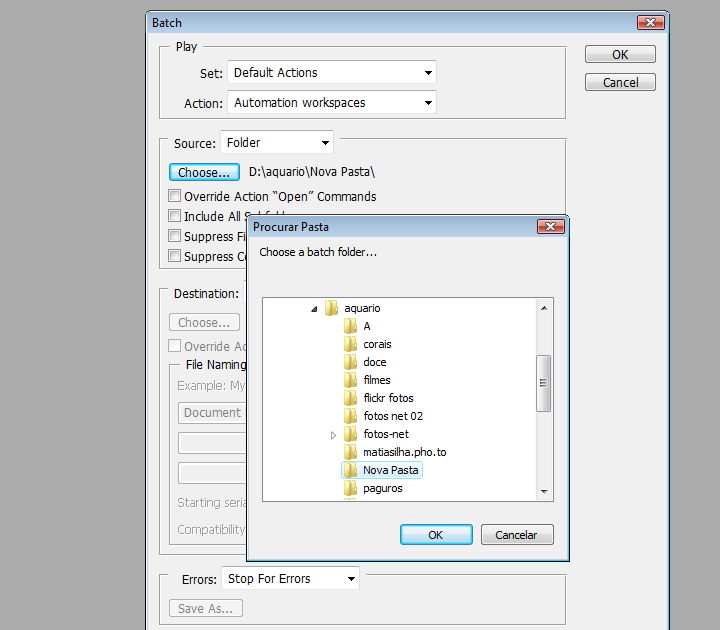Open the Set dropdown showing Default Actions

[x=332, y=73]
